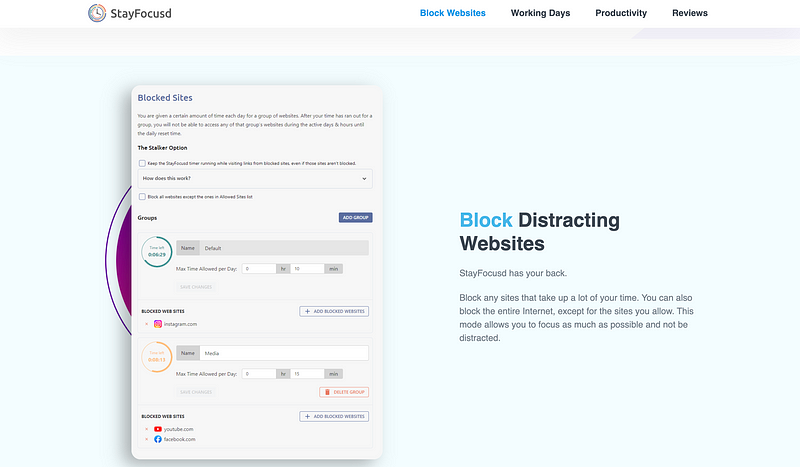Viewport: 800px width, 467px height.
Task: Add blocked websites to the Media group
Action: (334, 416)
